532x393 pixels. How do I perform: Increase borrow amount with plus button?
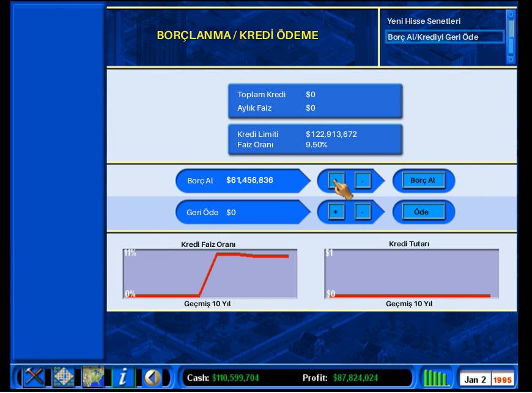[x=336, y=180]
